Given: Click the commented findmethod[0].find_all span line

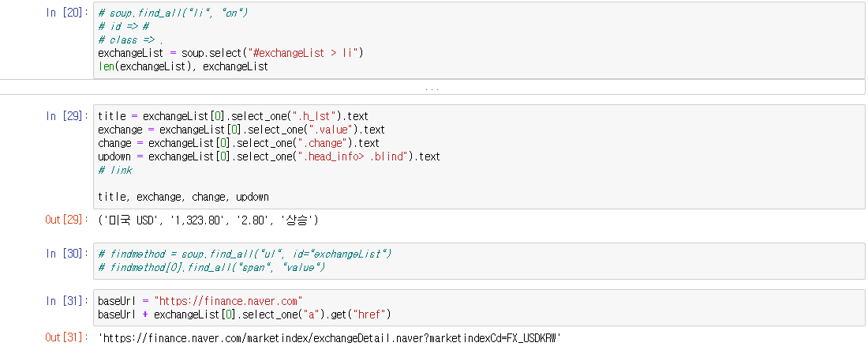Looking at the screenshot, I should (x=211, y=268).
